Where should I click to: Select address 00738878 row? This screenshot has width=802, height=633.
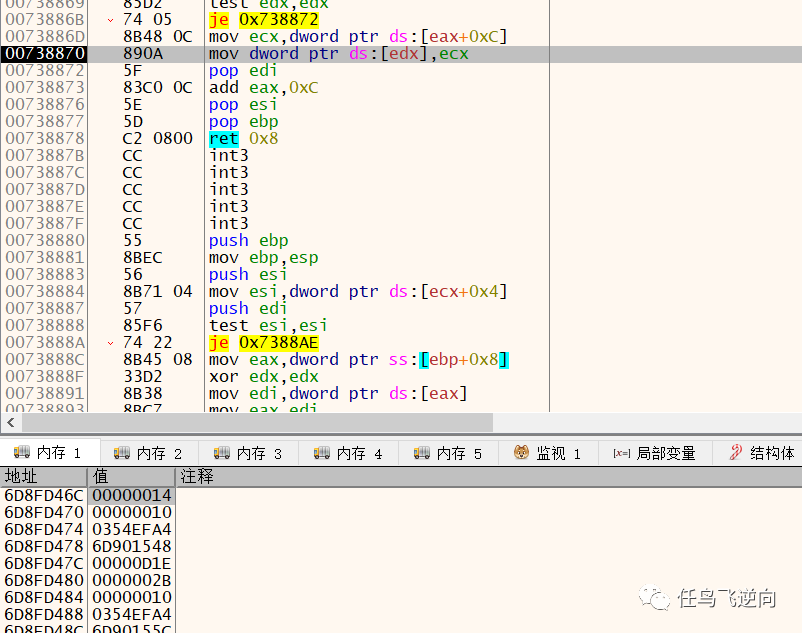(45, 139)
